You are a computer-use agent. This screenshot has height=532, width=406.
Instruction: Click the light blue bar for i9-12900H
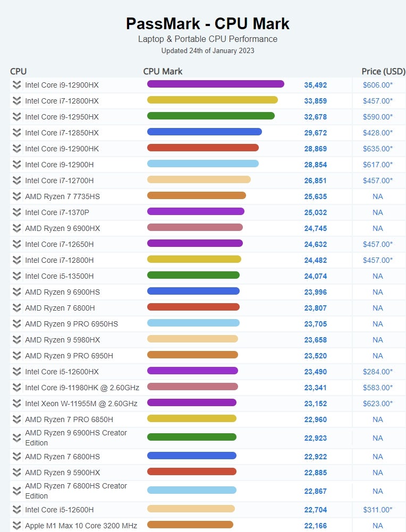pos(203,164)
